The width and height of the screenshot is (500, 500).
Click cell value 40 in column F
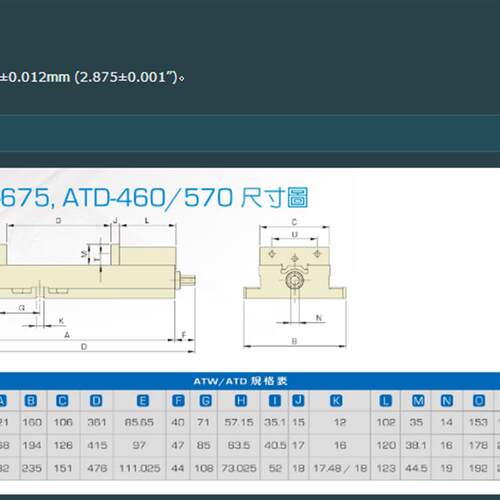(178, 423)
